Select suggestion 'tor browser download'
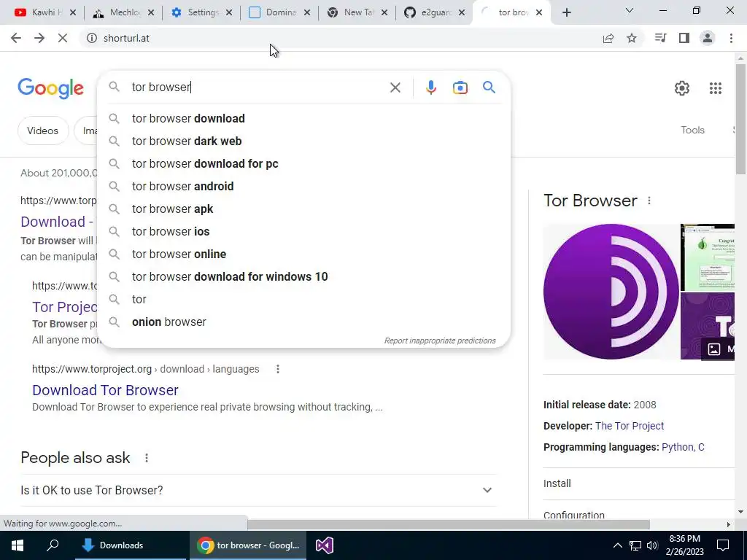This screenshot has height=560, width=747. click(304, 119)
